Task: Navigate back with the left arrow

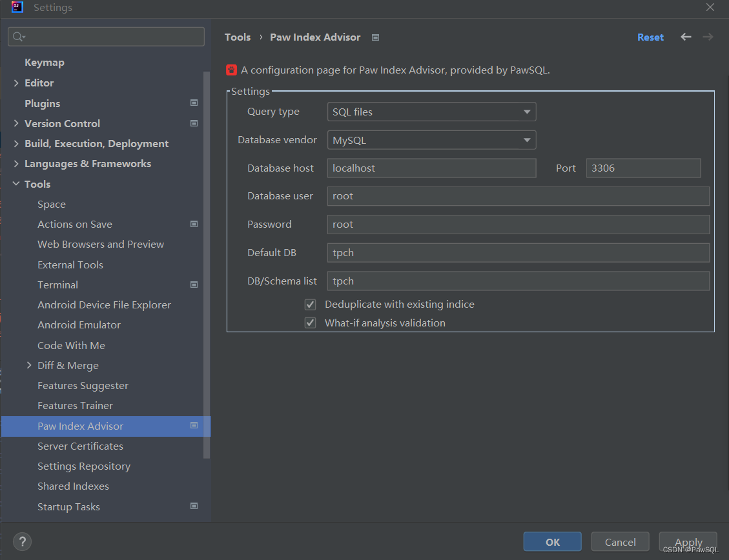Action: pyautogui.click(x=686, y=37)
